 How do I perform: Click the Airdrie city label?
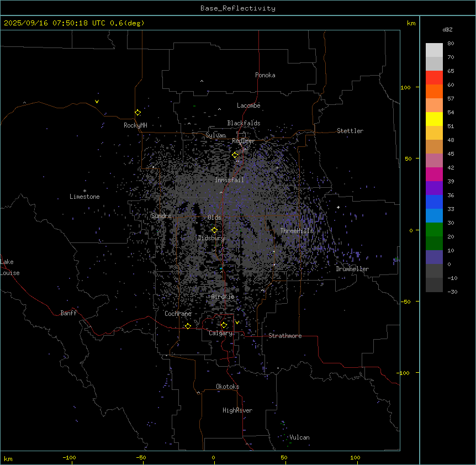click(223, 297)
